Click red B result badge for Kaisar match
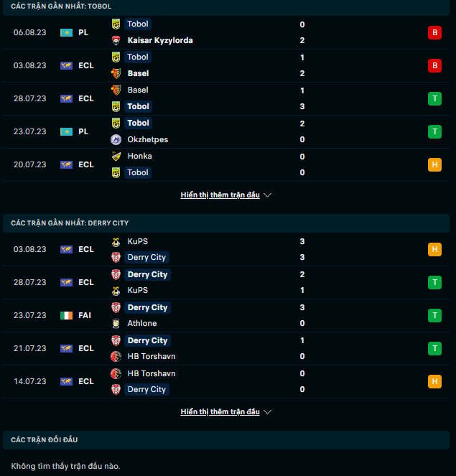The image size is (456, 476). tap(434, 32)
